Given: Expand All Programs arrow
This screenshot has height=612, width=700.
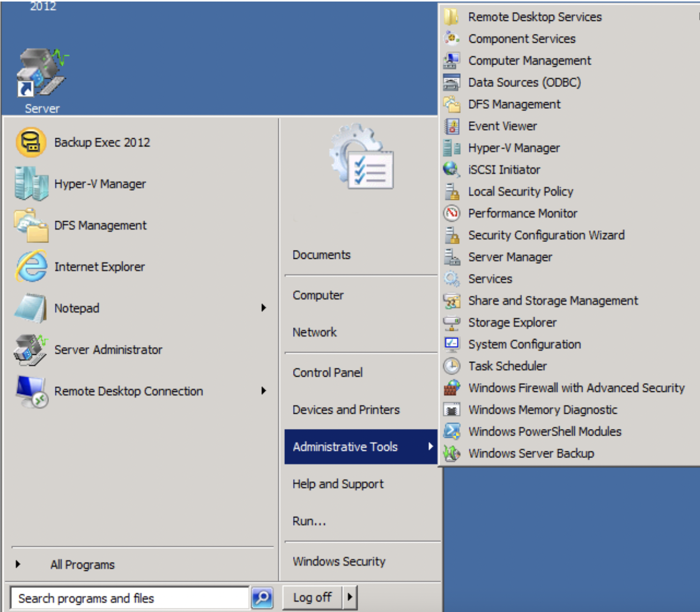Looking at the screenshot, I should [18, 564].
